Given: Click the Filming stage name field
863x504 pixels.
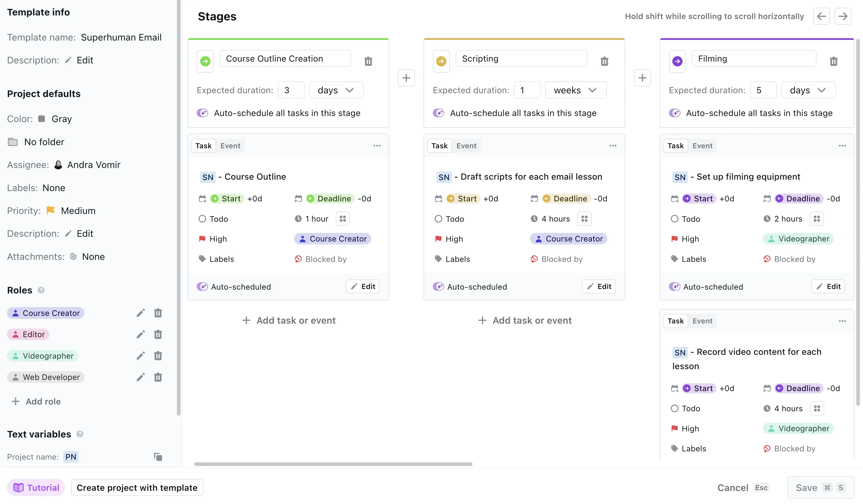Looking at the screenshot, I should click(x=754, y=58).
